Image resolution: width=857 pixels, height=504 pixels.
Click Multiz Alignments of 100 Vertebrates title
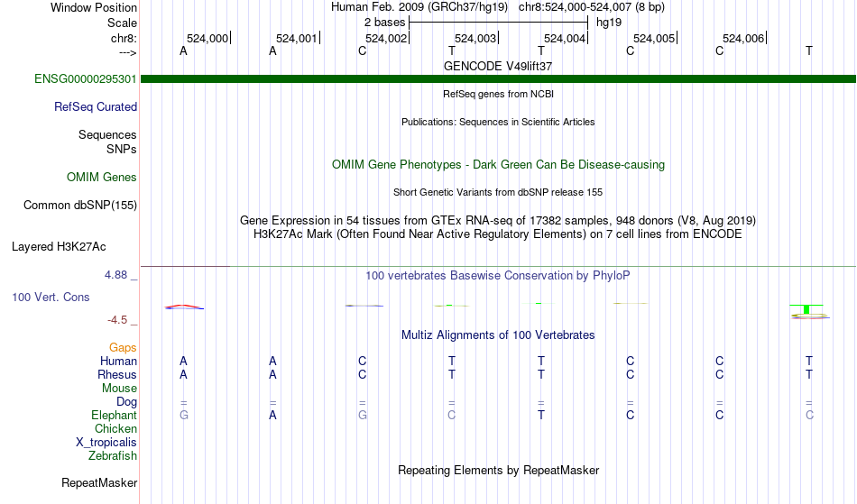tap(498, 335)
